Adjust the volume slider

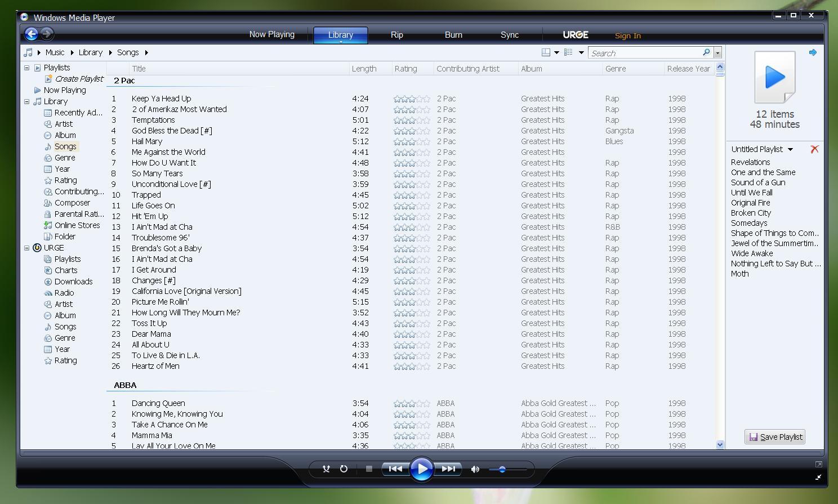[x=507, y=469]
